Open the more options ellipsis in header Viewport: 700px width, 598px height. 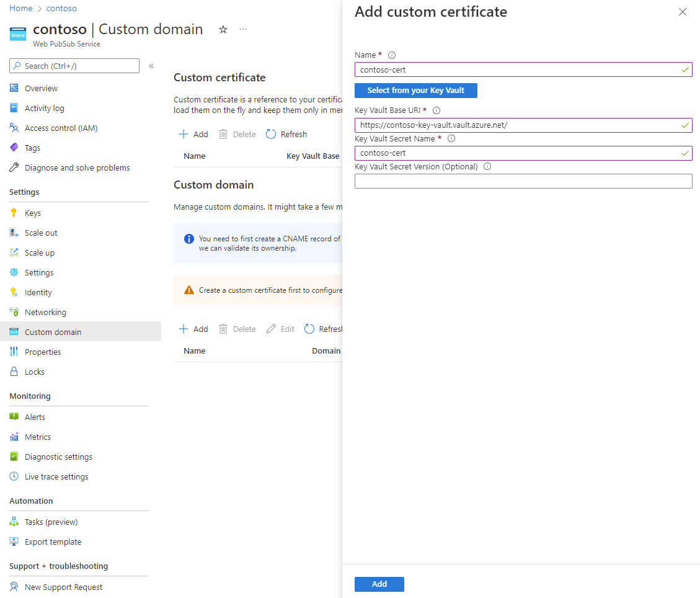click(243, 30)
